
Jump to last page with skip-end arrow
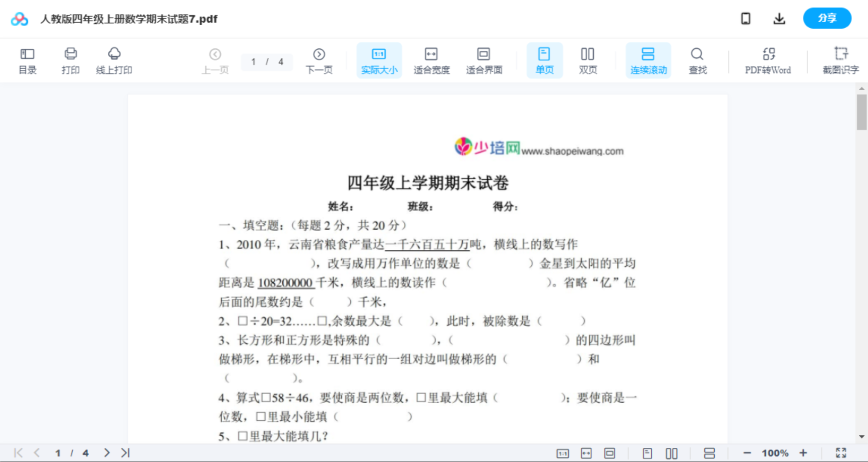(125, 452)
